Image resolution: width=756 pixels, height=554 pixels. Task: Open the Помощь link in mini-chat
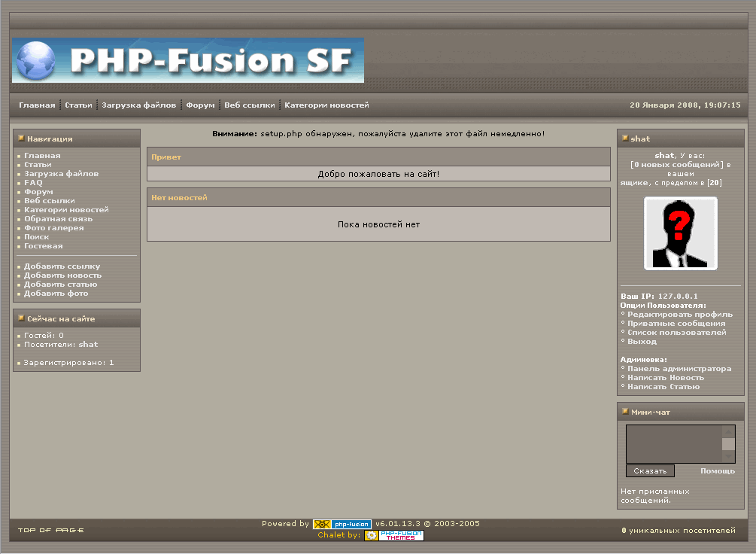coord(718,471)
